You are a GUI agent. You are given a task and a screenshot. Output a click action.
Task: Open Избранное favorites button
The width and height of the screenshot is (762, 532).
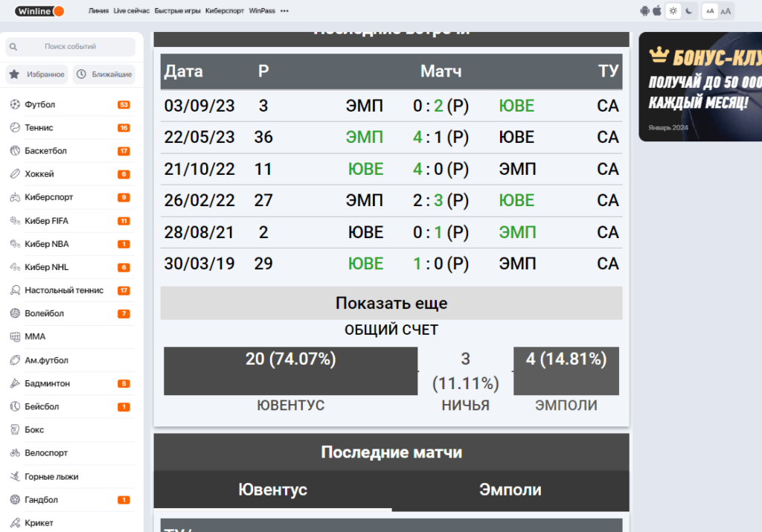pos(37,74)
